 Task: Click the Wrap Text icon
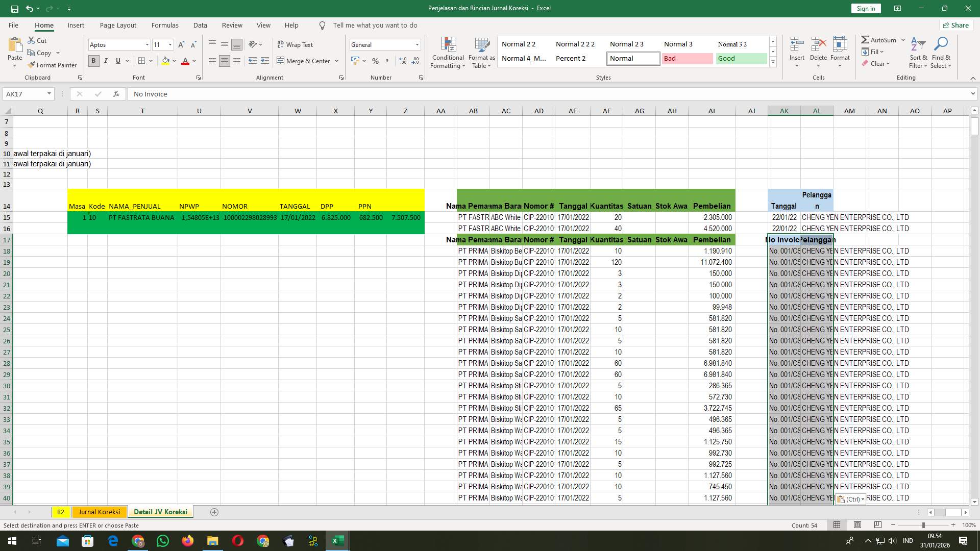[296, 45]
